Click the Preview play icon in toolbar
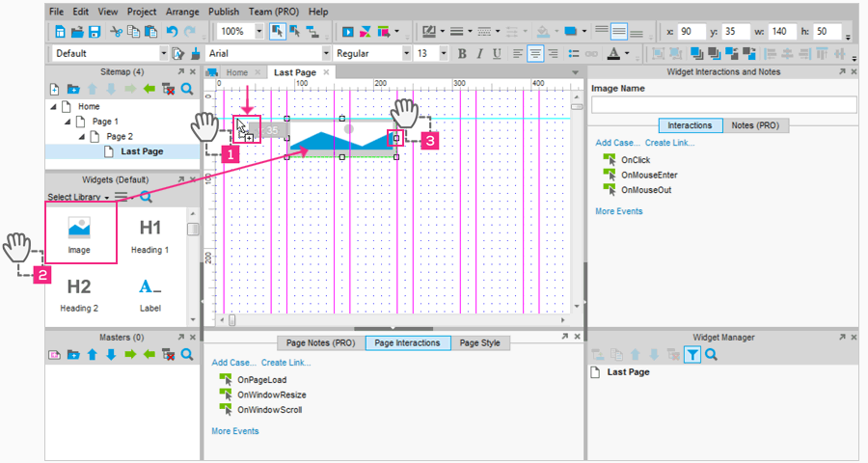The image size is (868, 463). (x=347, y=32)
